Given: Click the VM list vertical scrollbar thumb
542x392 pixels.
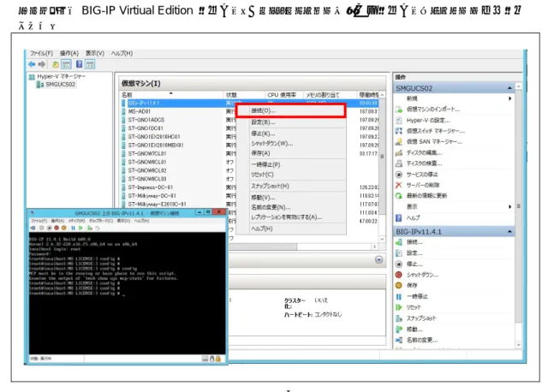Looking at the screenshot, I should click(382, 156).
